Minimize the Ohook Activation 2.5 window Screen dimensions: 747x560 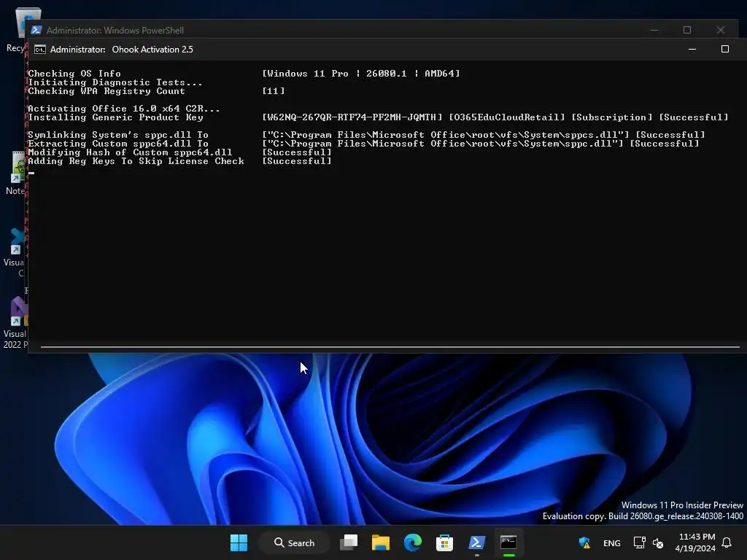coord(692,49)
